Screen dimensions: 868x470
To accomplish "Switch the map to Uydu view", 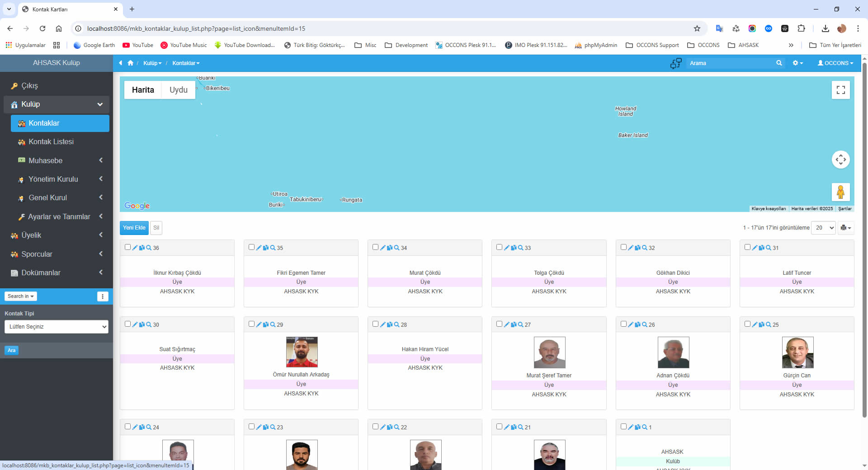I will (x=178, y=90).
